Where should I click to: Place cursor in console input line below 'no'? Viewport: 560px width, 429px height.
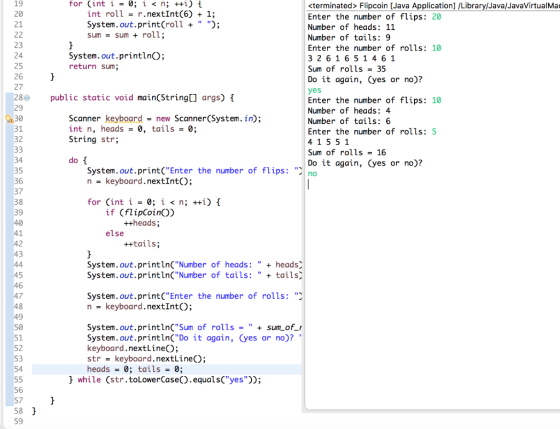[309, 184]
